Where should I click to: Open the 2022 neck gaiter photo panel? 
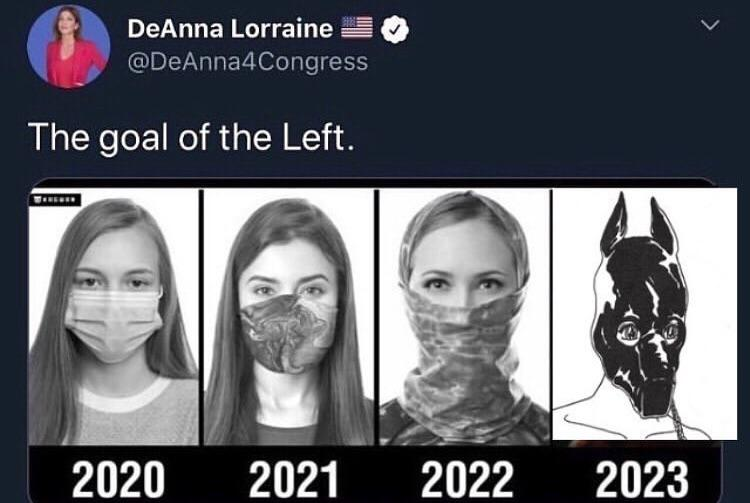click(465, 317)
